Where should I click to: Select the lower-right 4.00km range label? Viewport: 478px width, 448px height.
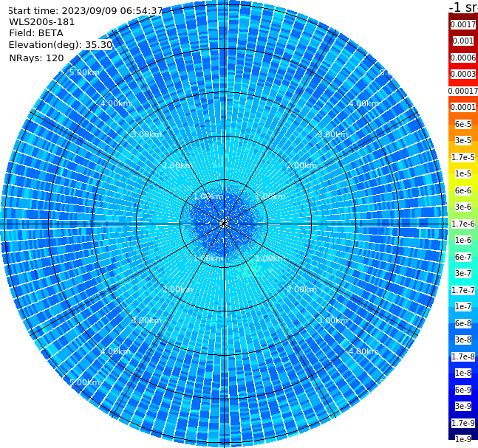click(363, 351)
